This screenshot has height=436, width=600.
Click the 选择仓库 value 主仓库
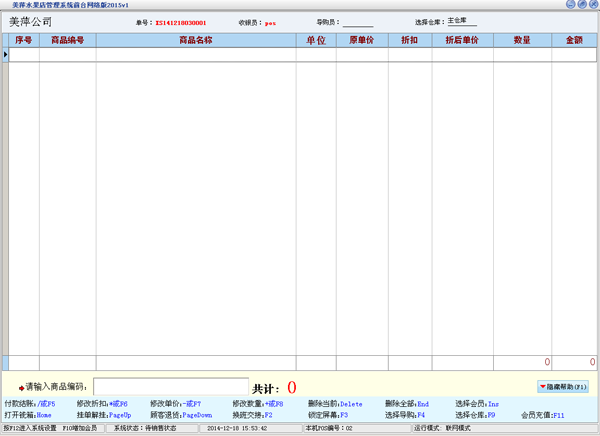coord(461,20)
